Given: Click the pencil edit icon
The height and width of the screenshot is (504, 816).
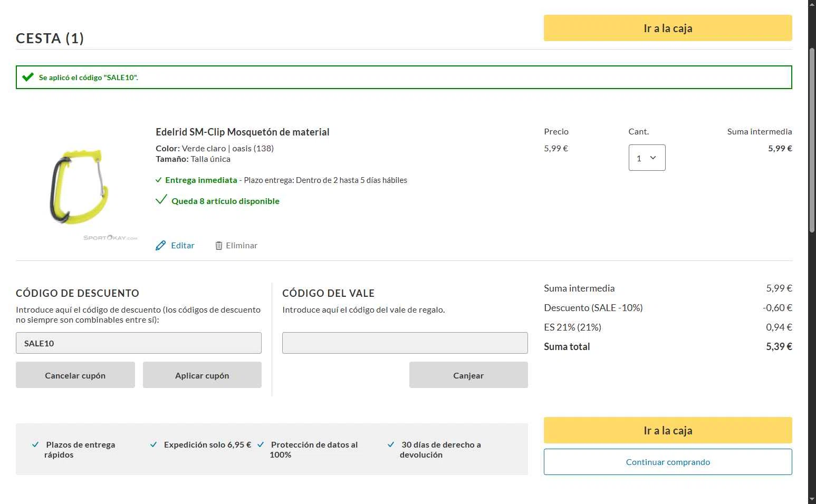Looking at the screenshot, I should (160, 245).
